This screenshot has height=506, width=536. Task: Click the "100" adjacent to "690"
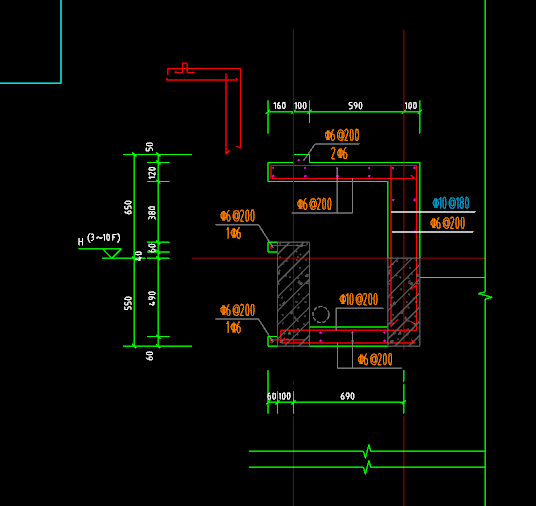(x=285, y=396)
